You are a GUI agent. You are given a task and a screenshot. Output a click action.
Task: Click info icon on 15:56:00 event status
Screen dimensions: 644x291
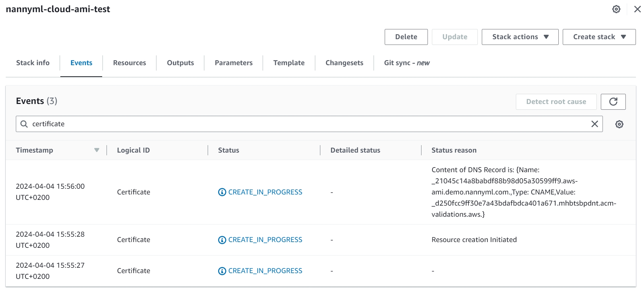pyautogui.click(x=222, y=192)
